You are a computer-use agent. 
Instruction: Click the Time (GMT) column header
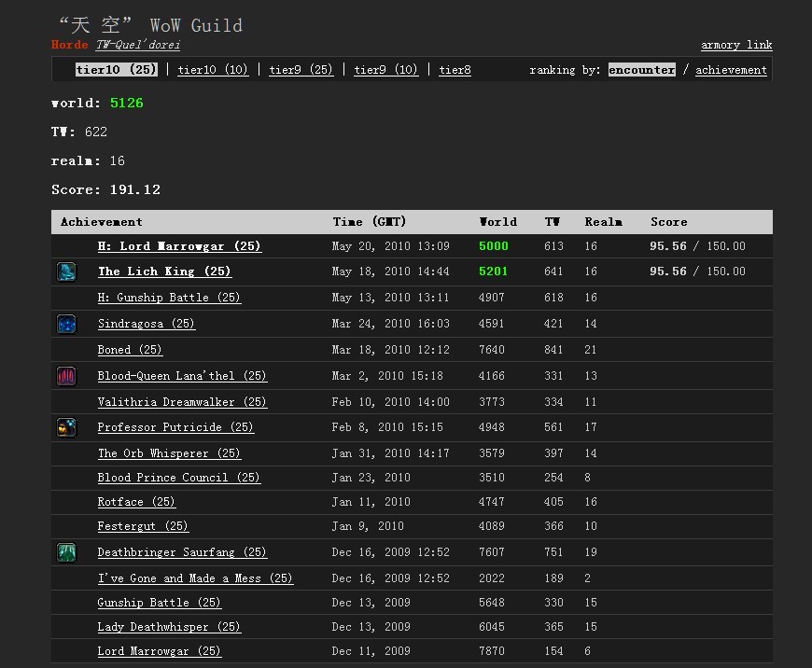tap(370, 222)
